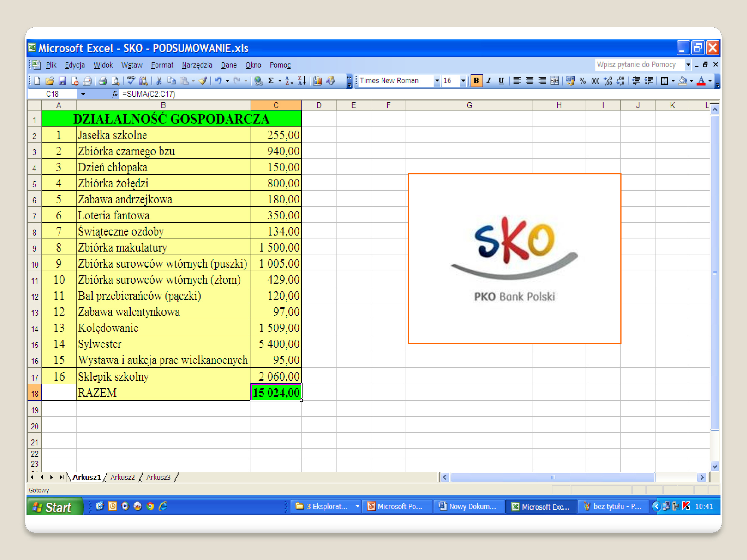The width and height of the screenshot is (747, 560).
Task: Click the Borders button
Action: click(x=664, y=81)
